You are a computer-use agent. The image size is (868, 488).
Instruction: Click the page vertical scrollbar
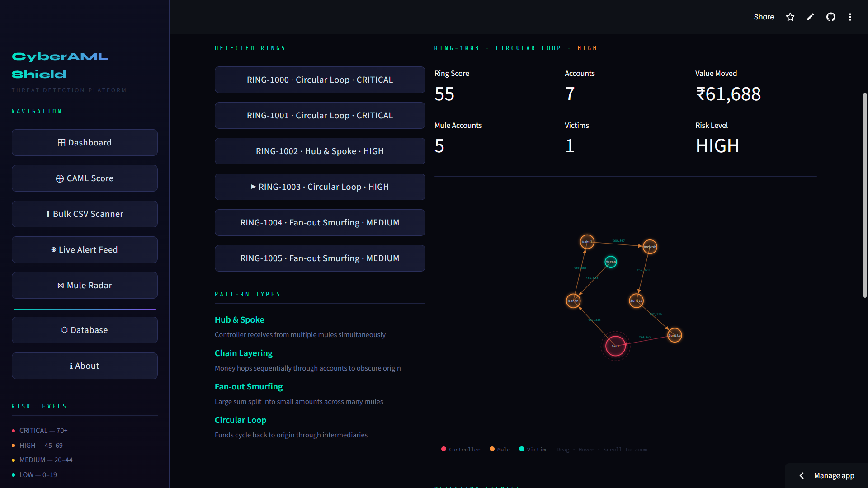click(864, 194)
